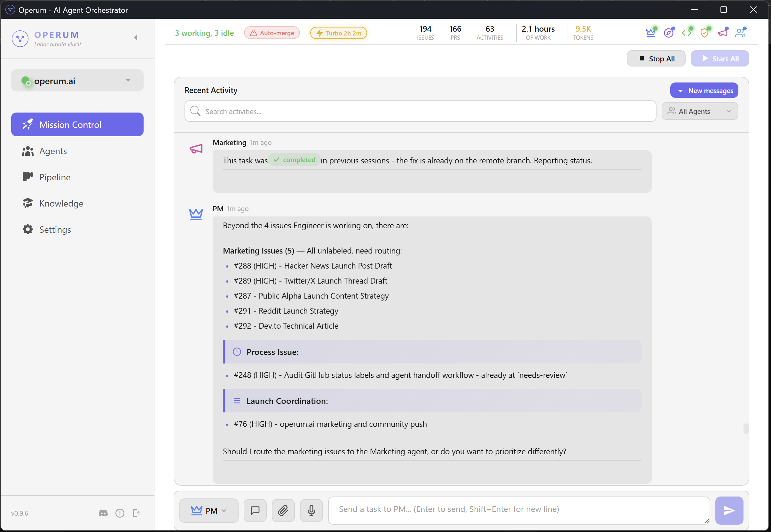Click the PM crown agent icon in header
The width and height of the screenshot is (771, 532).
point(650,33)
